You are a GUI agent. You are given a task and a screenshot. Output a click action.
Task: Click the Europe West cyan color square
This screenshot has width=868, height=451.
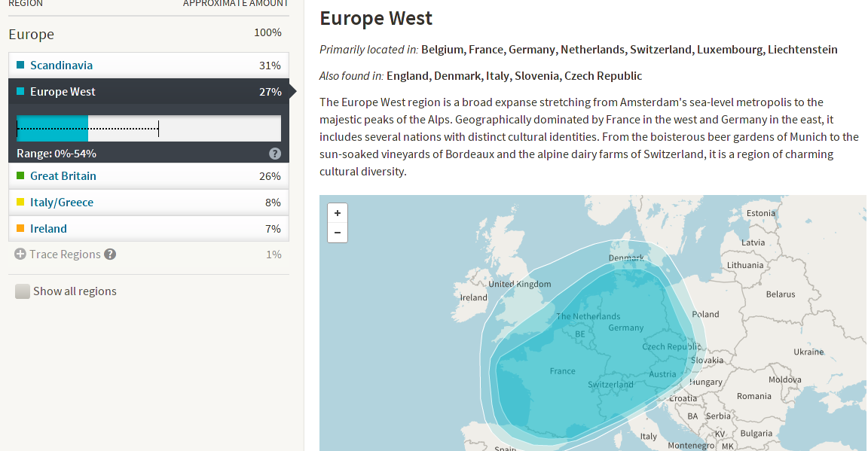coord(20,91)
